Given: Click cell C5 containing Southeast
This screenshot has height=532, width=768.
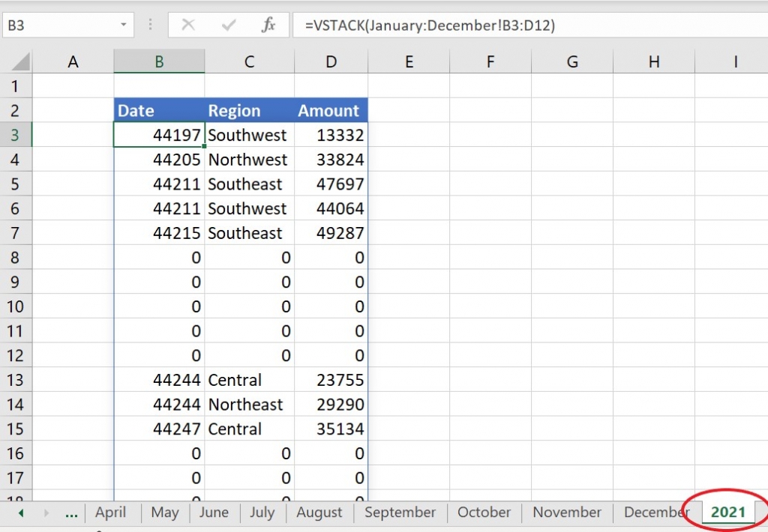Looking at the screenshot, I should click(247, 184).
